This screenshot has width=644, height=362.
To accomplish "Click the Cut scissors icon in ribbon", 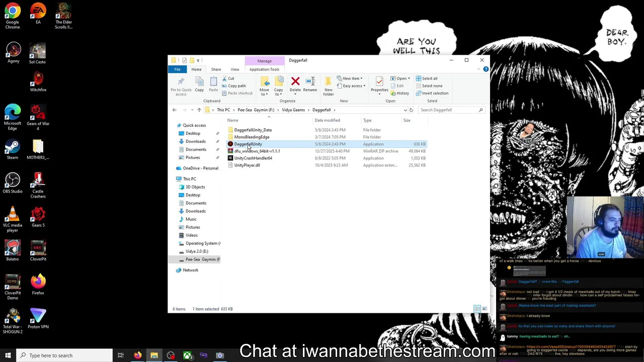I will coord(225,78).
